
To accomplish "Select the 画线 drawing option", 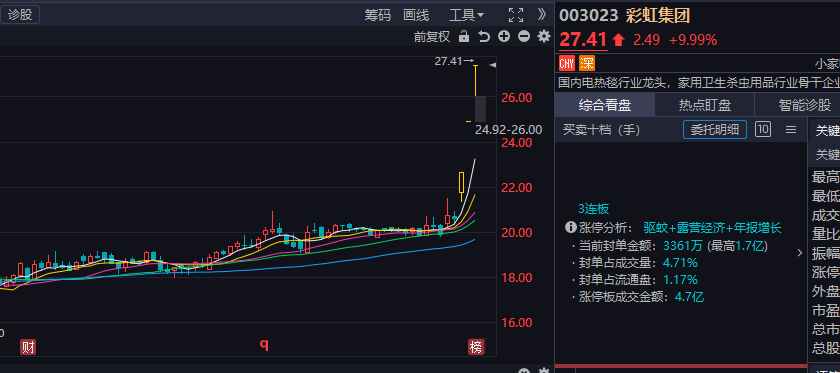I will click(416, 15).
